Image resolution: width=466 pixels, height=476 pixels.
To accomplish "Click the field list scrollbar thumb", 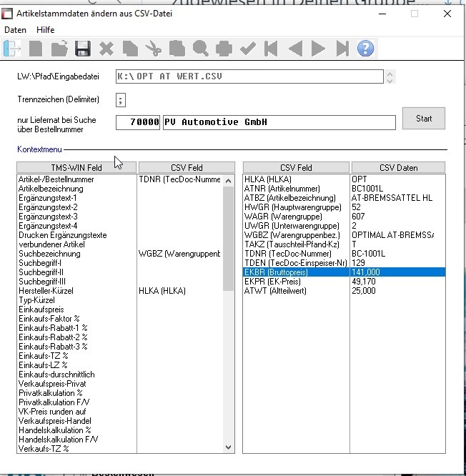I will pos(228,239).
